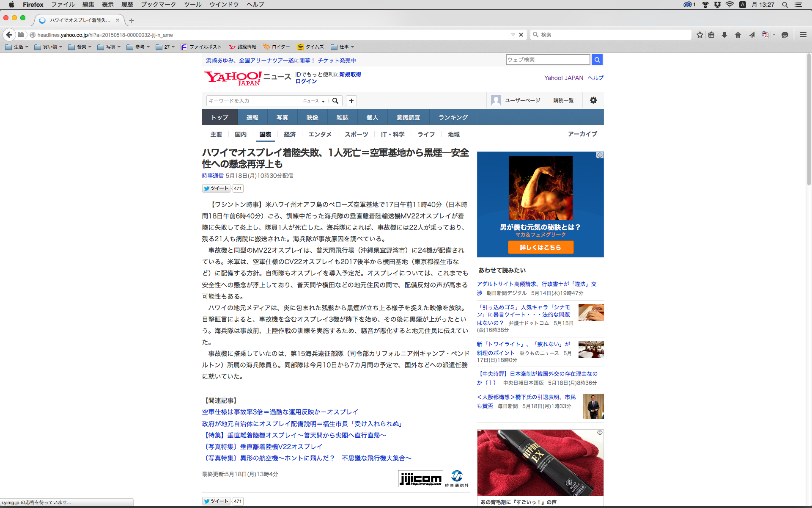The width and height of the screenshot is (812, 508).
Task: Click the Firefox back arrow button
Action: pyautogui.click(x=9, y=35)
